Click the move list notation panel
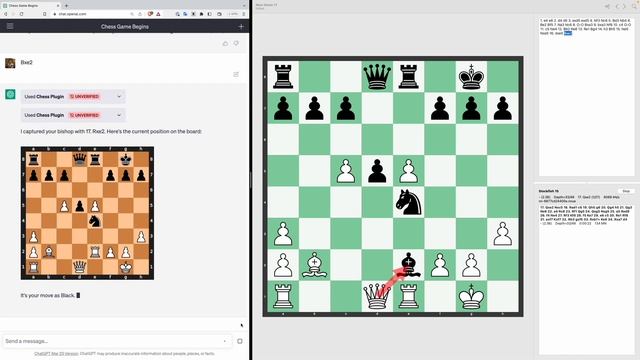 pos(587,96)
